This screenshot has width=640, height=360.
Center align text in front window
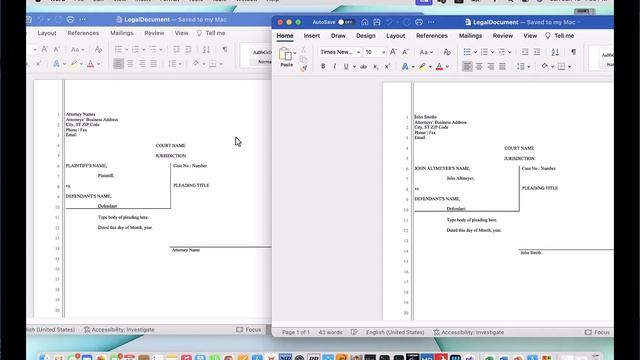tap(479, 66)
